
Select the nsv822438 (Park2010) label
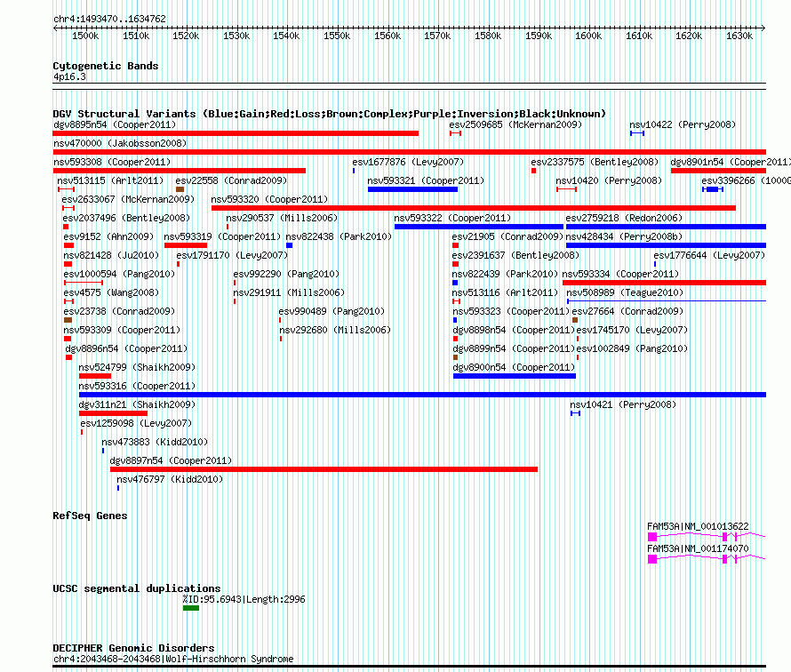339,236
